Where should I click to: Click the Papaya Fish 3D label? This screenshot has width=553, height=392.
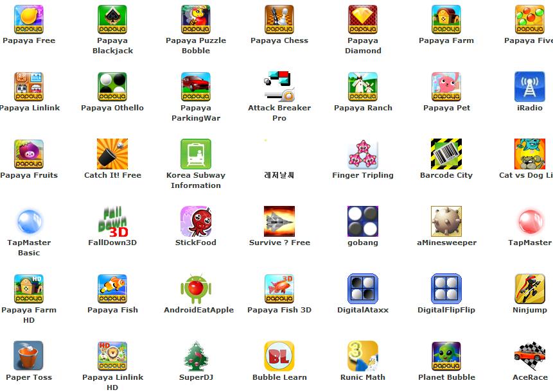[279, 310]
